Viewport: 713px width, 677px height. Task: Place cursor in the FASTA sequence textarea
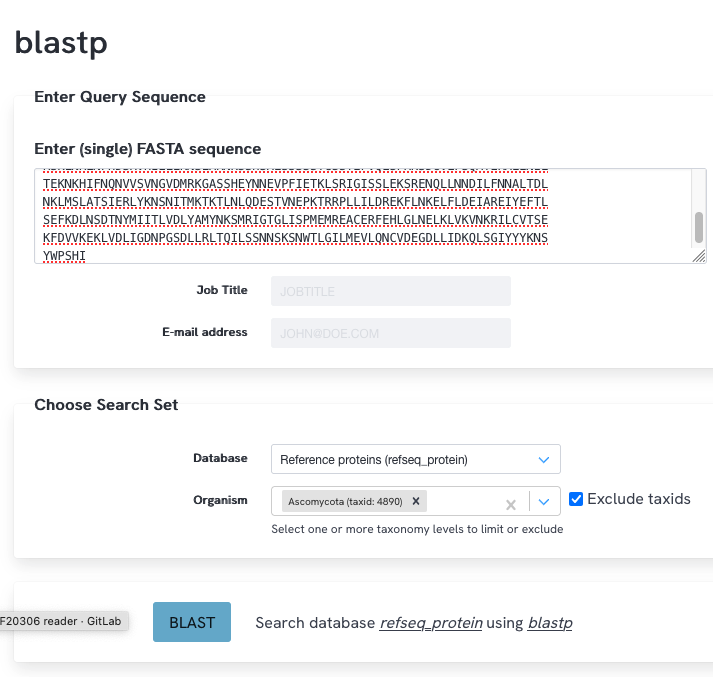(363, 216)
